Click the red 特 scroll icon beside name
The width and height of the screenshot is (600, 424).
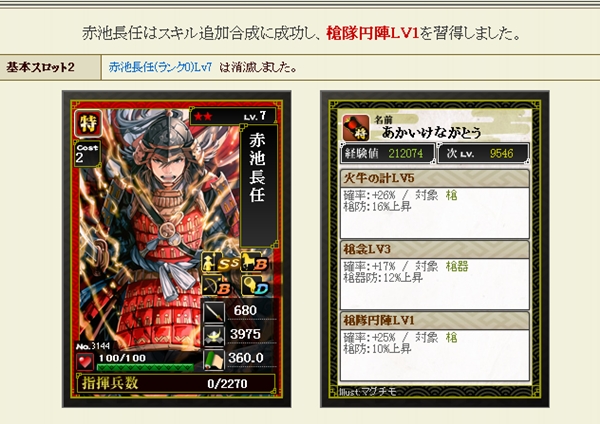pyautogui.click(x=356, y=128)
